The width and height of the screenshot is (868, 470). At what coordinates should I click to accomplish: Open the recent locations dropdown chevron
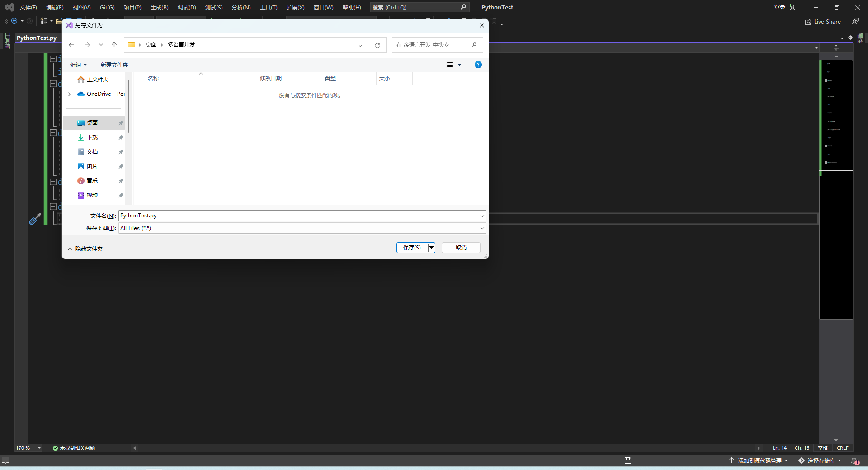(x=101, y=45)
